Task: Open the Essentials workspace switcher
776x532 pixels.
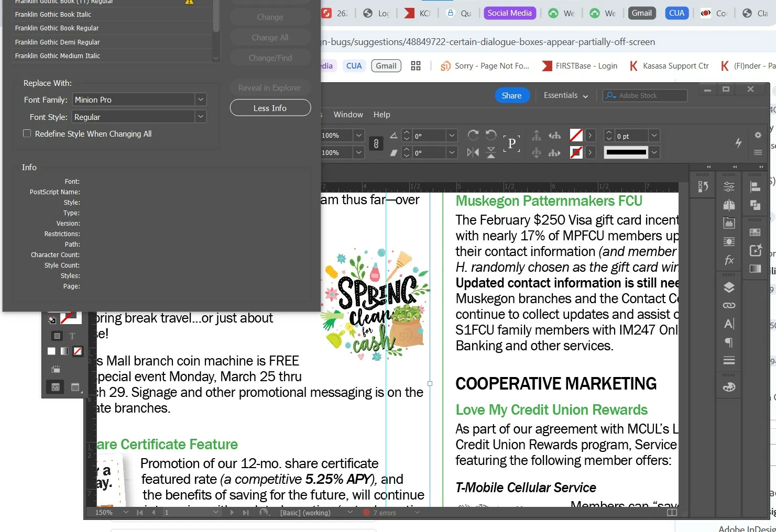Action: 566,95
